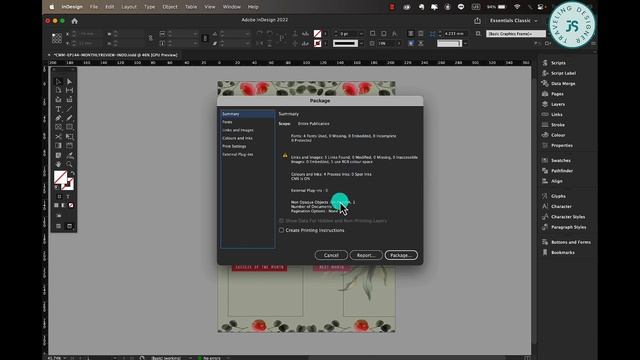Click the Share icon near Essentials Classic
Image resolution: width=640 pixels, height=360 pixels.
(x=478, y=21)
